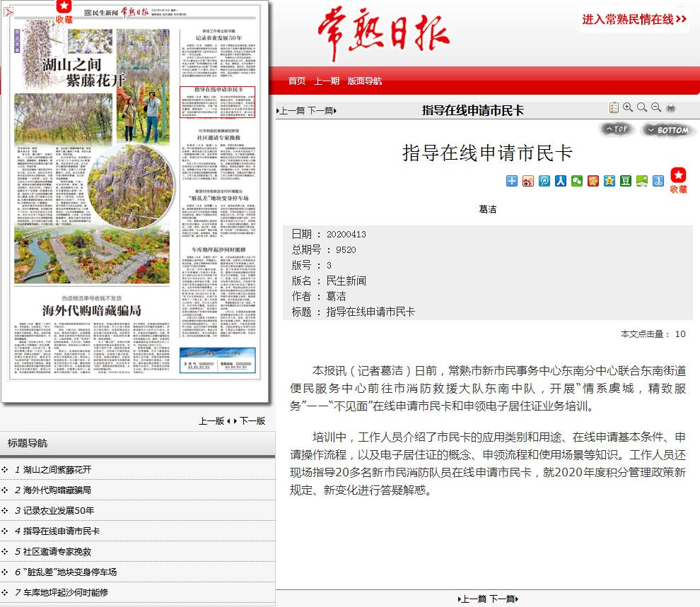The height and width of the screenshot is (607, 700).
Task: Click the 本文点击量: 10 counter
Action: pos(653,334)
